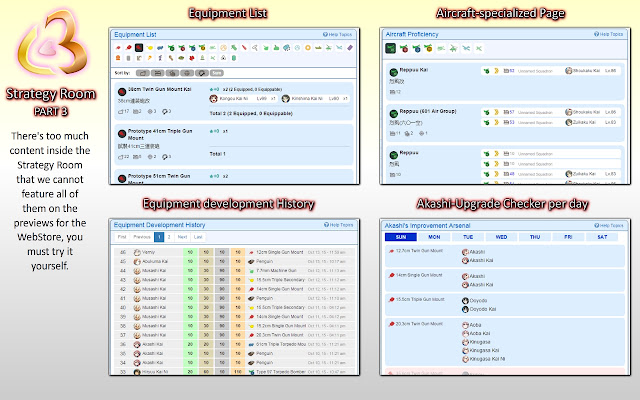Select the medium caliber gun filter icon

point(128,47)
